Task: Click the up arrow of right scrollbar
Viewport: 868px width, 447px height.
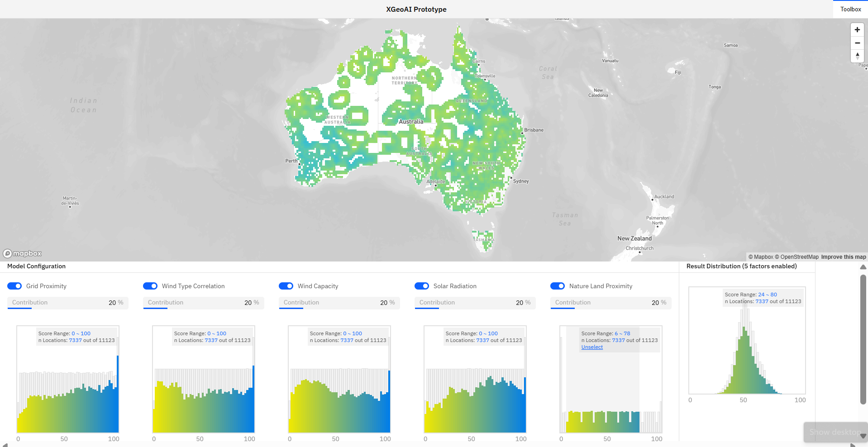Action: 863,267
